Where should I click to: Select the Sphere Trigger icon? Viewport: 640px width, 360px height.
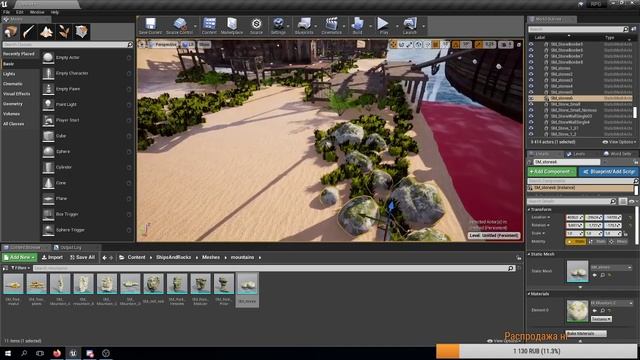tap(48, 230)
